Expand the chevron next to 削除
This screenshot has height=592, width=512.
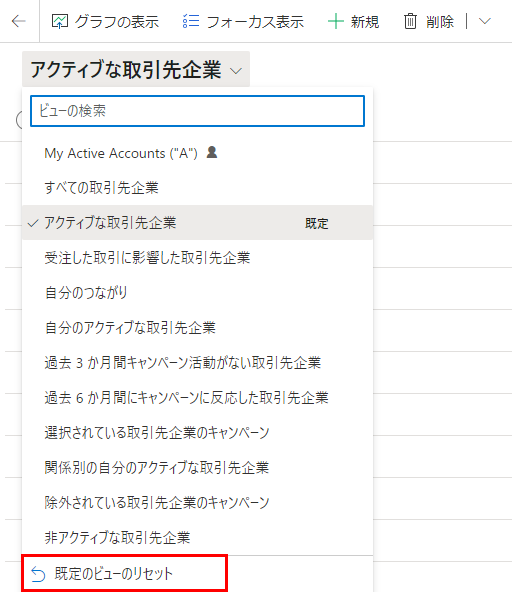[x=485, y=21]
